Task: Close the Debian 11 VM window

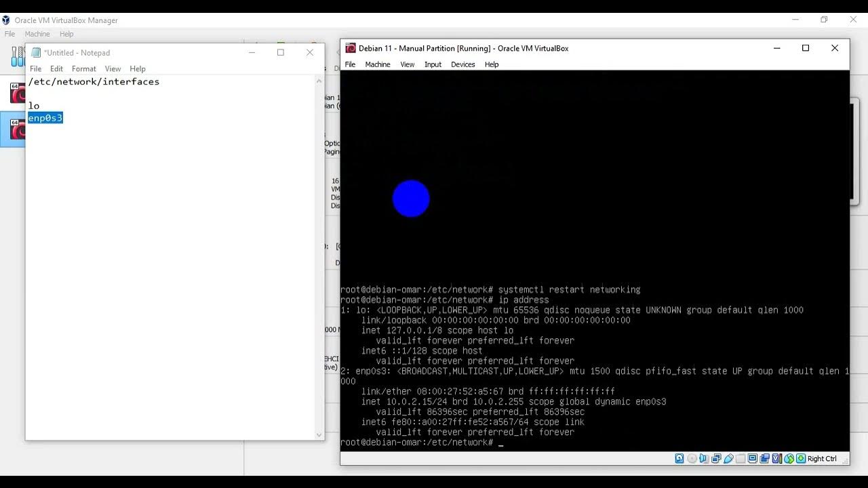Action: pyautogui.click(x=835, y=48)
